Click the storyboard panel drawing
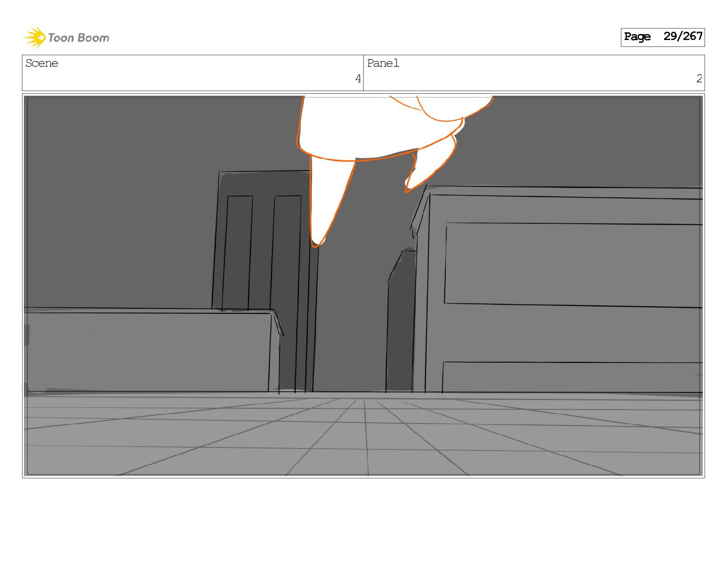Screen dimensions: 728x563 click(364, 286)
